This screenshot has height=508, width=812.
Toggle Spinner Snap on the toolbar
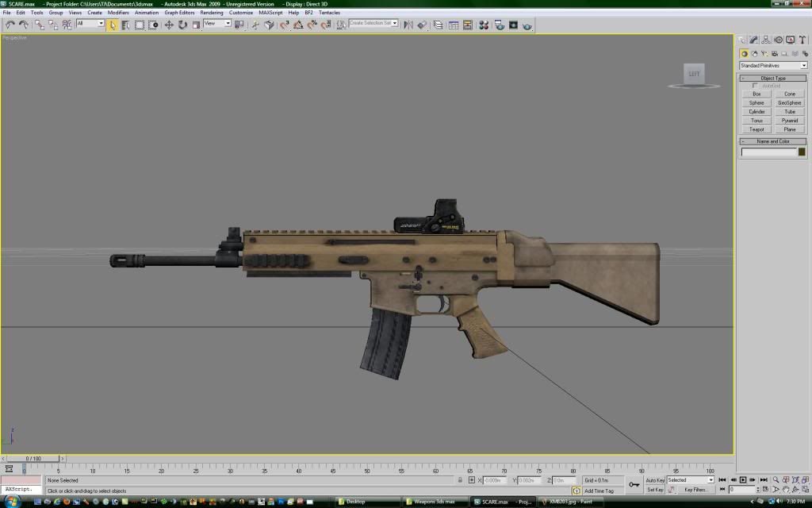point(326,25)
